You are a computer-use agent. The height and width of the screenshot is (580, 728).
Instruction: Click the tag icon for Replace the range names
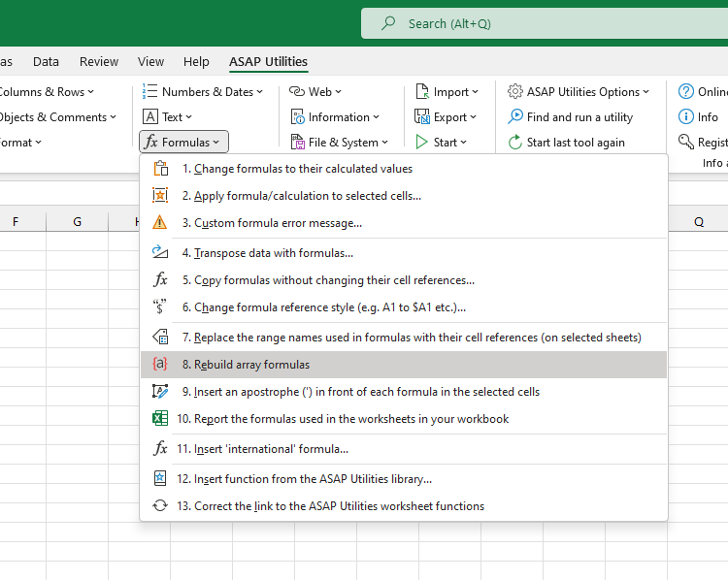[x=160, y=337]
